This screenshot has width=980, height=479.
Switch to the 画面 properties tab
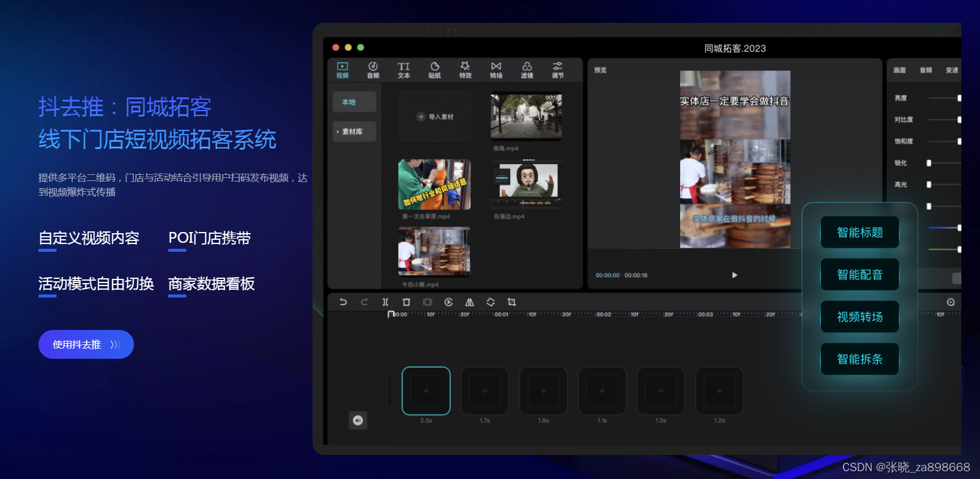[899, 70]
